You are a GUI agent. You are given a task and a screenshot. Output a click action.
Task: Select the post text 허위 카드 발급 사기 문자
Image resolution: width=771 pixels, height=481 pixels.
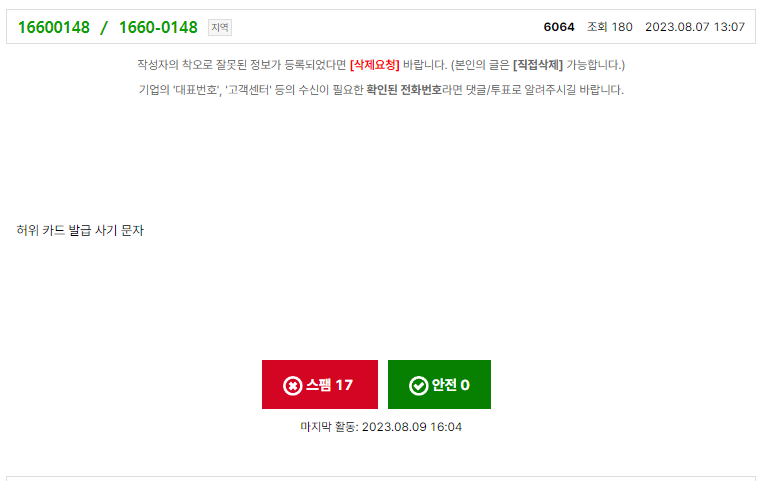tap(80, 230)
